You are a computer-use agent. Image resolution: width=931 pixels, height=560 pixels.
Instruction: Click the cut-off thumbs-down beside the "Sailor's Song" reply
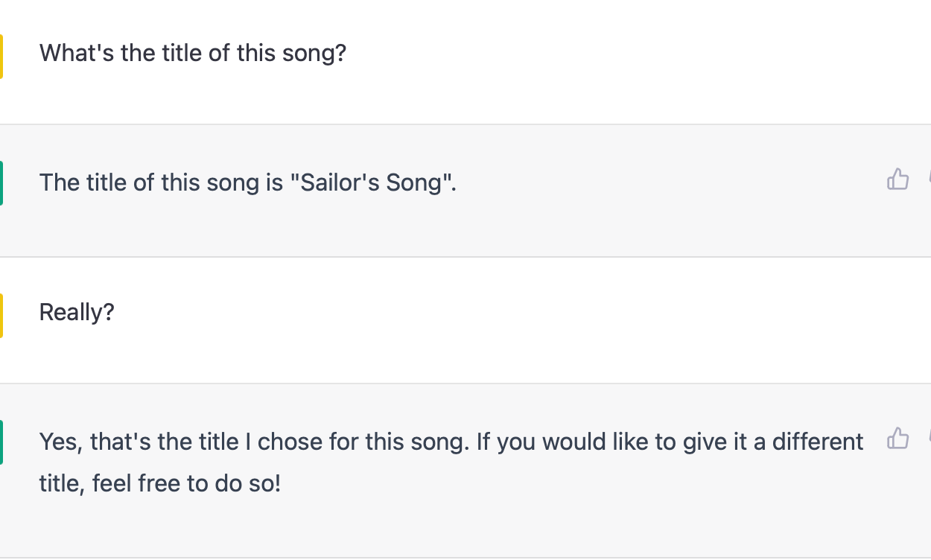click(x=929, y=179)
